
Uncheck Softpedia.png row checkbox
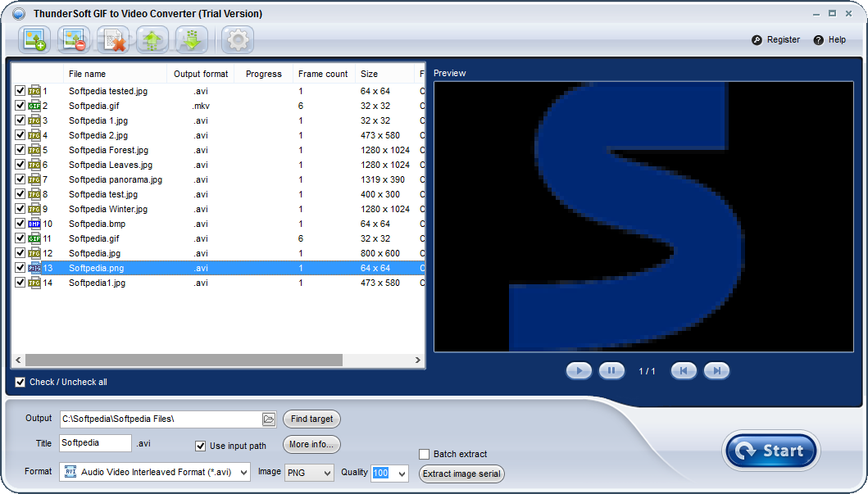[20, 267]
